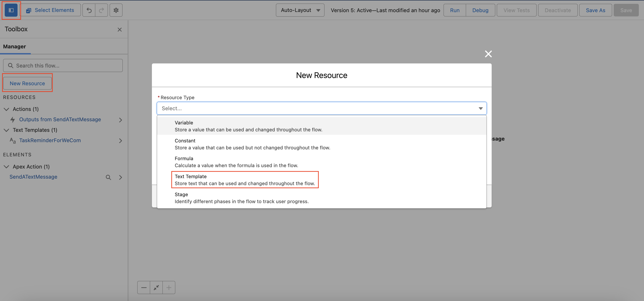Screen dimensions: 644x301
Task: Zoom in the canvas
Action: (169, 288)
